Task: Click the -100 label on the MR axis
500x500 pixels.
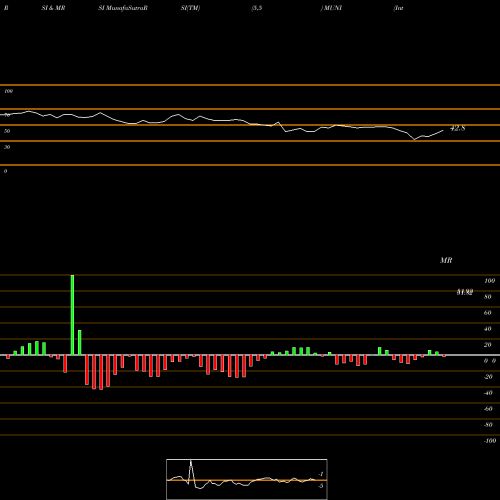Action: [x=490, y=441]
